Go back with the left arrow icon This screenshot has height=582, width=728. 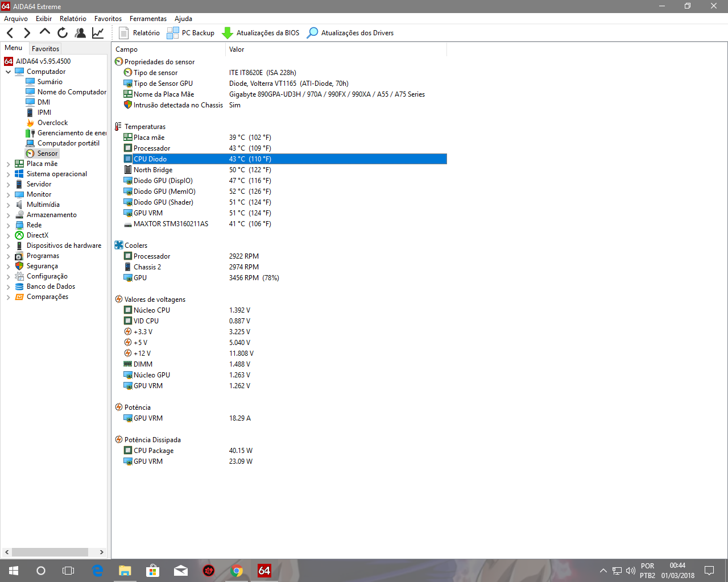10,33
